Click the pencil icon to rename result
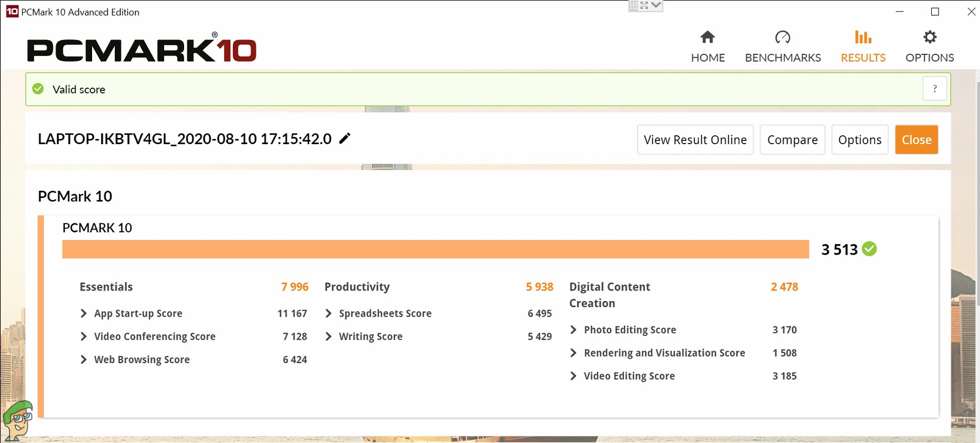 point(345,138)
